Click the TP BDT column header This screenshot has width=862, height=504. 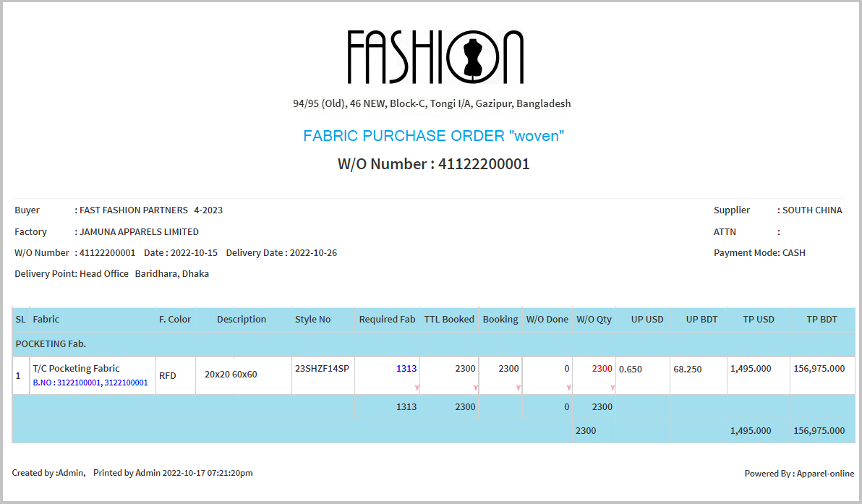pos(822,319)
